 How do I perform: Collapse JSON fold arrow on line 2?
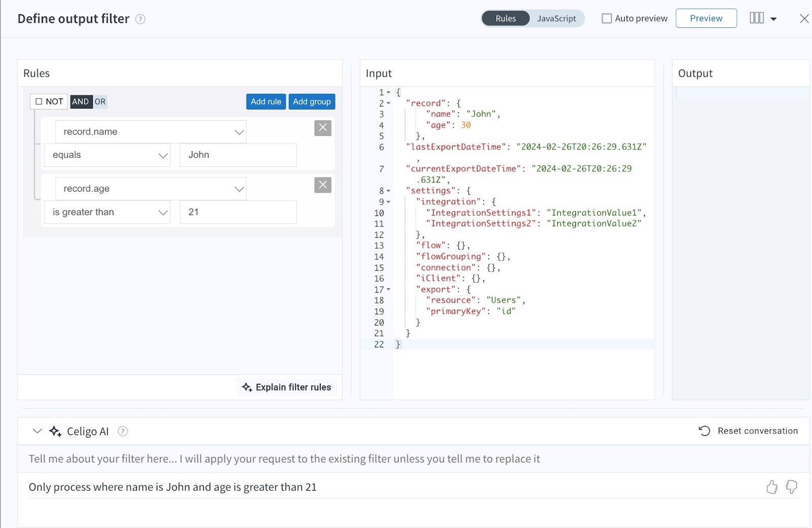click(388, 103)
